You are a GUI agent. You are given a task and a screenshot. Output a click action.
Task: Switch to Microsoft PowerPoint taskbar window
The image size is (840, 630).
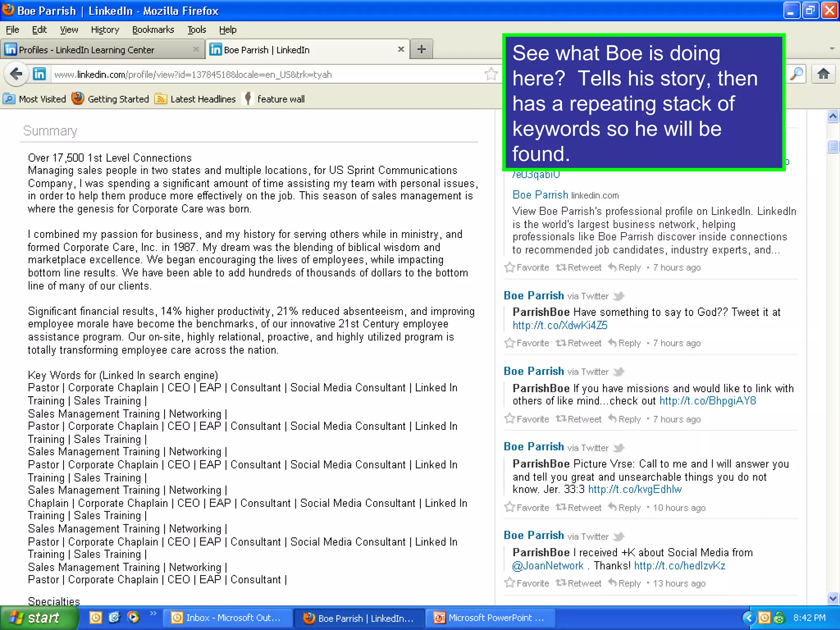coord(491,618)
